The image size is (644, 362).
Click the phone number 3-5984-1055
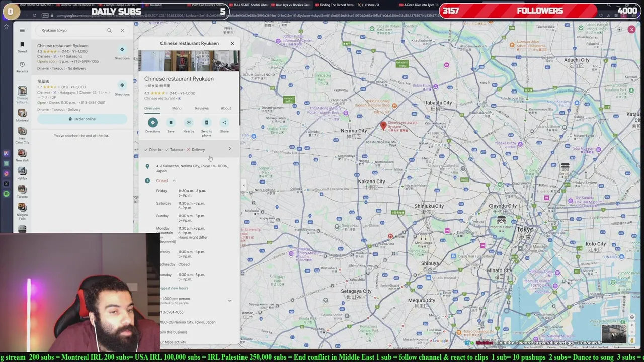(x=173, y=312)
